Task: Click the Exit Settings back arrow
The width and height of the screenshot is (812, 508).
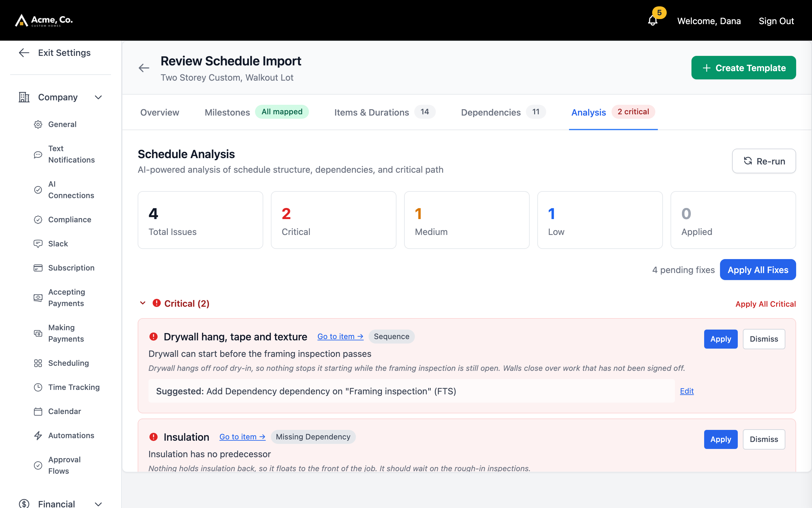Action: coord(24,53)
